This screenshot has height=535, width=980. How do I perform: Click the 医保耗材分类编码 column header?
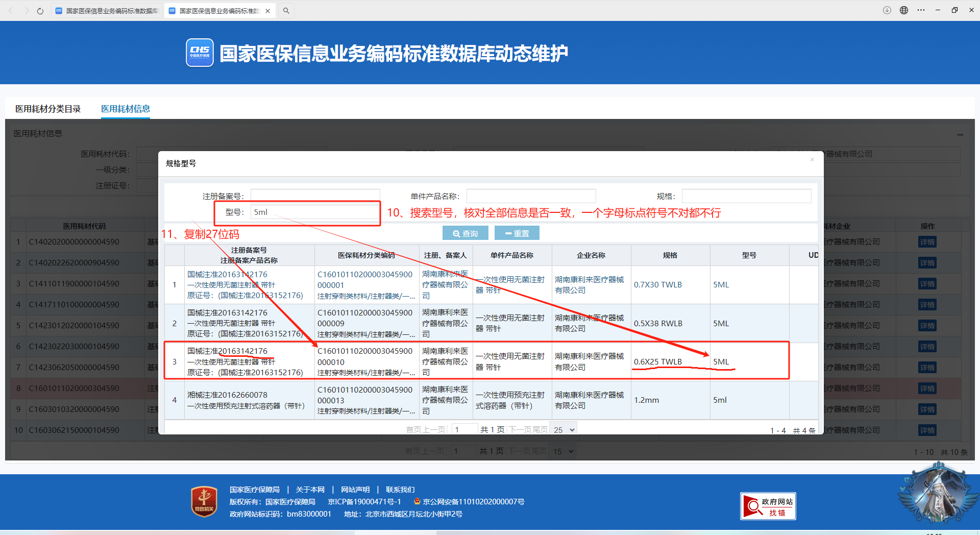pos(366,255)
